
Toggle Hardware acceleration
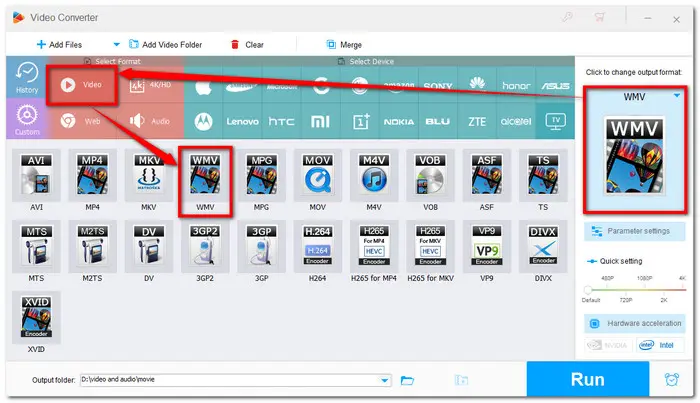[x=634, y=323]
